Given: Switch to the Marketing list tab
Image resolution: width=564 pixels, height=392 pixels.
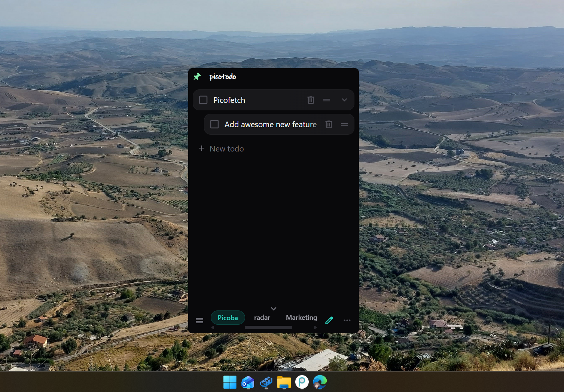Looking at the screenshot, I should click(x=301, y=318).
